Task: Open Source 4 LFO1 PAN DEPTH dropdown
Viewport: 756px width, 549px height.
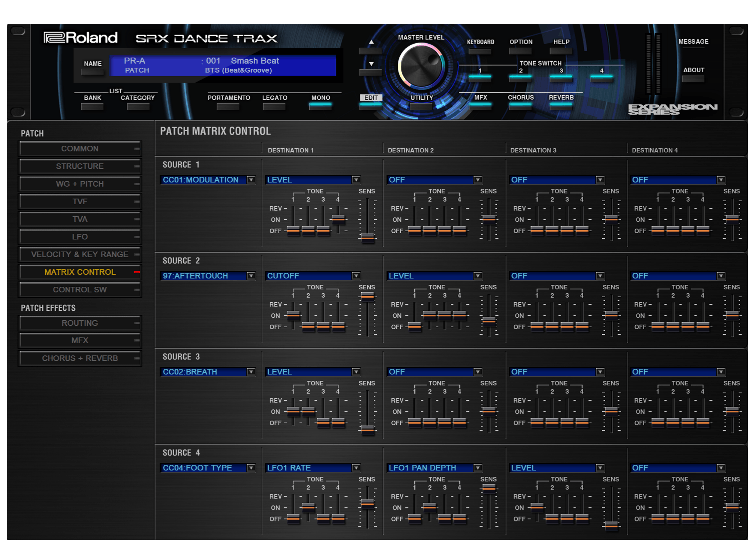Action: 434,468
